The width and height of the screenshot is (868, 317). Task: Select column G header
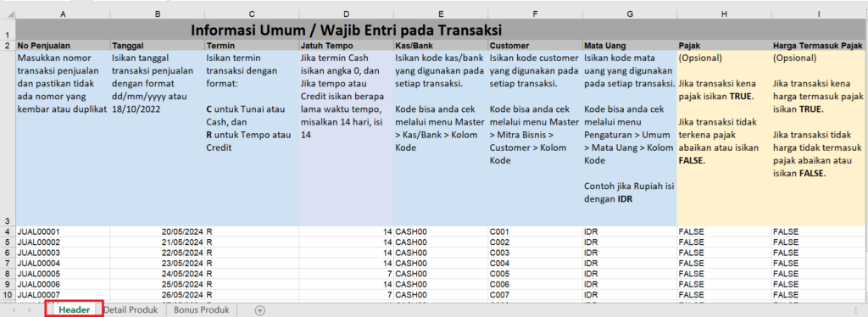(x=630, y=14)
